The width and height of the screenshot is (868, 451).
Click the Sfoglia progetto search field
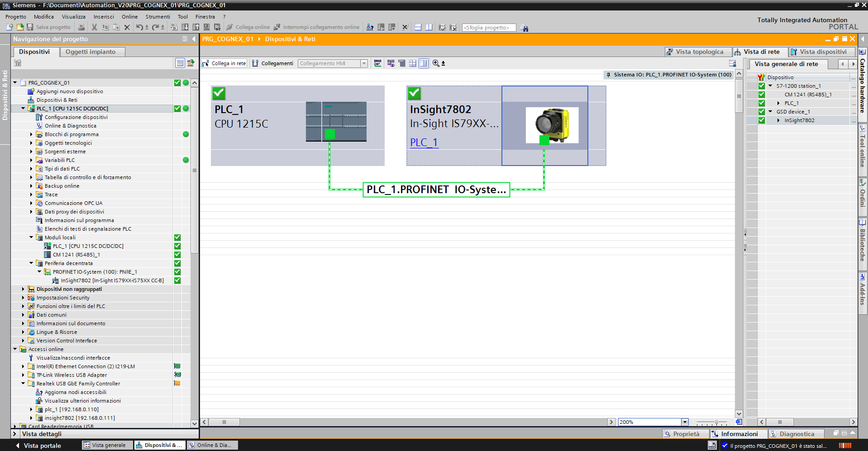(489, 28)
